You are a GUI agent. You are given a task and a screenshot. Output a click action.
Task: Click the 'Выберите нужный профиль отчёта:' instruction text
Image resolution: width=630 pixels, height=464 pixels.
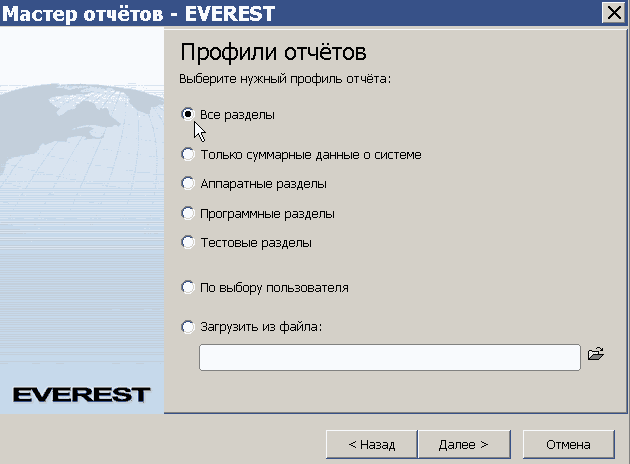(x=285, y=79)
